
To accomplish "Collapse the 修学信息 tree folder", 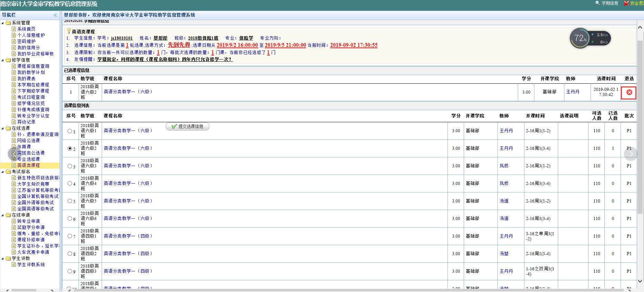I will tap(3, 60).
